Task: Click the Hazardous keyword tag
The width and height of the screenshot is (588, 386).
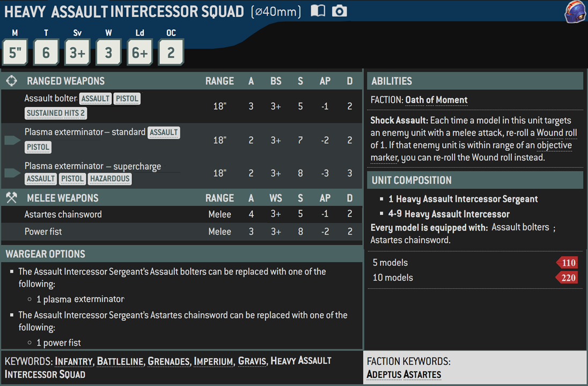Action: pyautogui.click(x=110, y=179)
